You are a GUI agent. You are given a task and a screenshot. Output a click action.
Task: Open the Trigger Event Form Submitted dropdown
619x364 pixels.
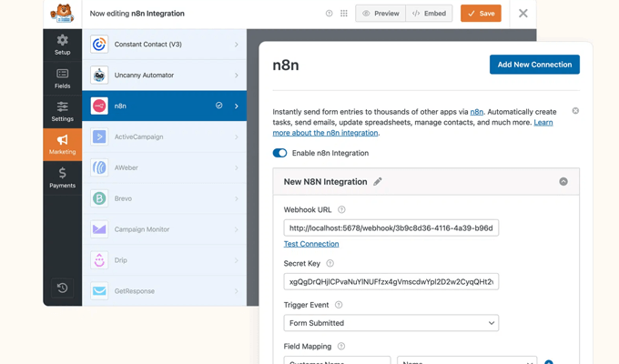391,323
